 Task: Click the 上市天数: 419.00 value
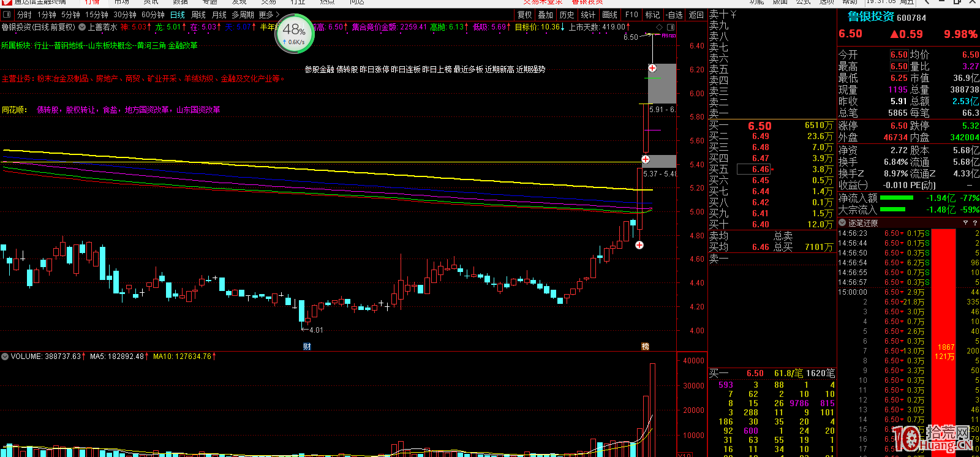[599, 27]
